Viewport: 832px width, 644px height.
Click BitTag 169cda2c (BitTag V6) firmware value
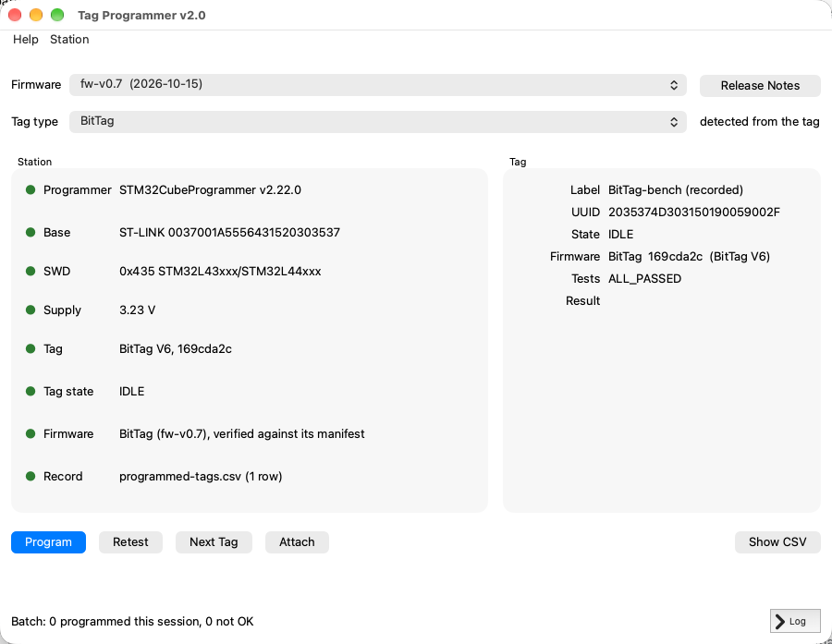click(x=690, y=257)
